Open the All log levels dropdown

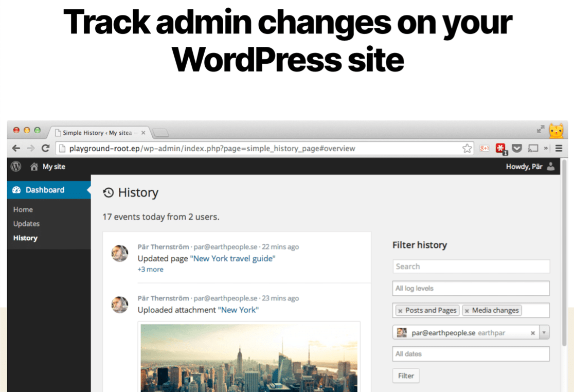pos(471,289)
